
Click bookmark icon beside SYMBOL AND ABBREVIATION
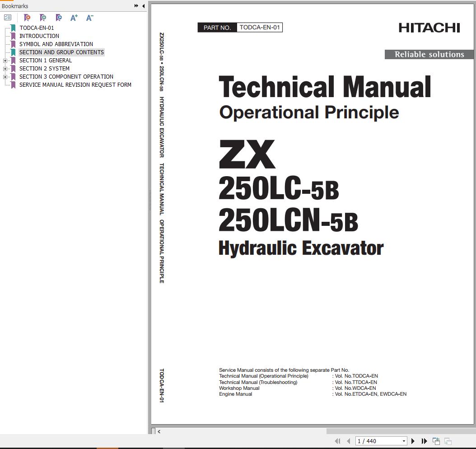[x=14, y=44]
